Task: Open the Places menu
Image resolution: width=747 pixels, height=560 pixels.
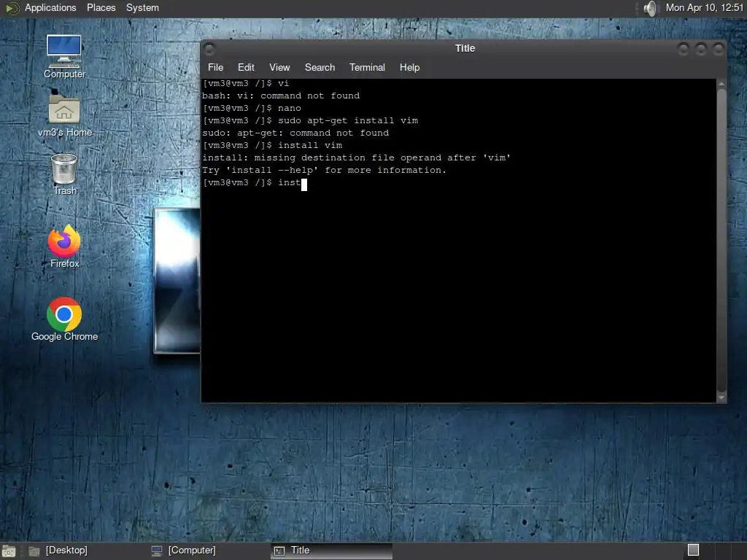Action: (x=101, y=7)
